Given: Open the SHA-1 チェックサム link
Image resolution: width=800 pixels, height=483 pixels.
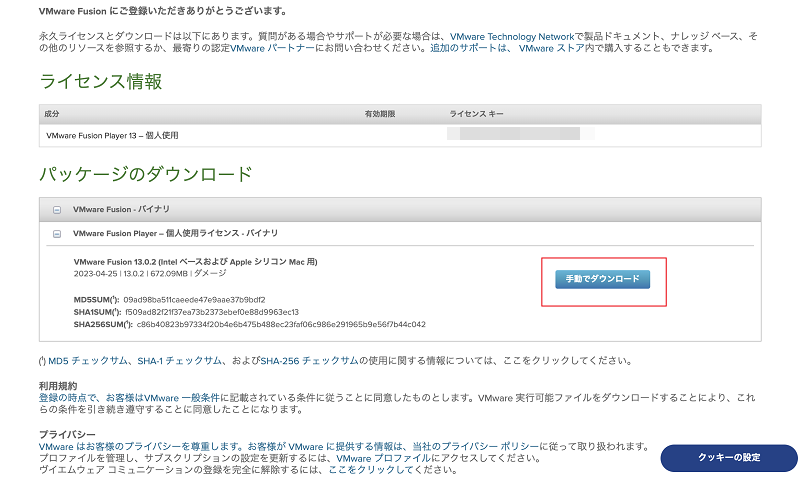Looking at the screenshot, I should tap(180, 361).
